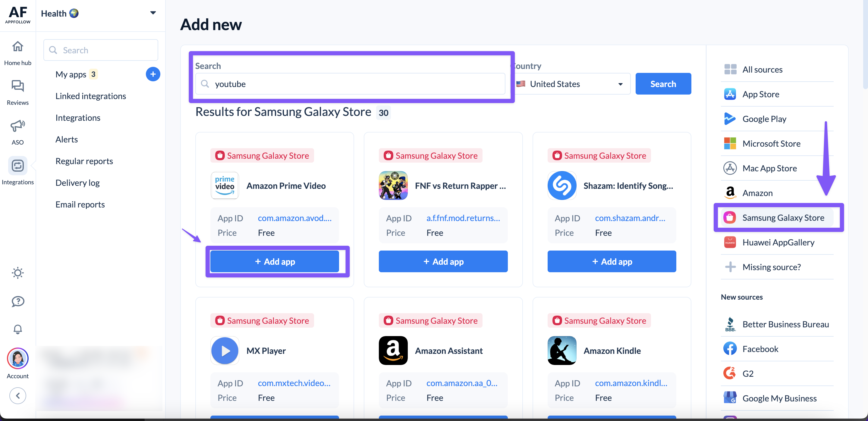Open the com.shazam.andr app ID link
Screen dimensions: 868x421
click(630, 218)
